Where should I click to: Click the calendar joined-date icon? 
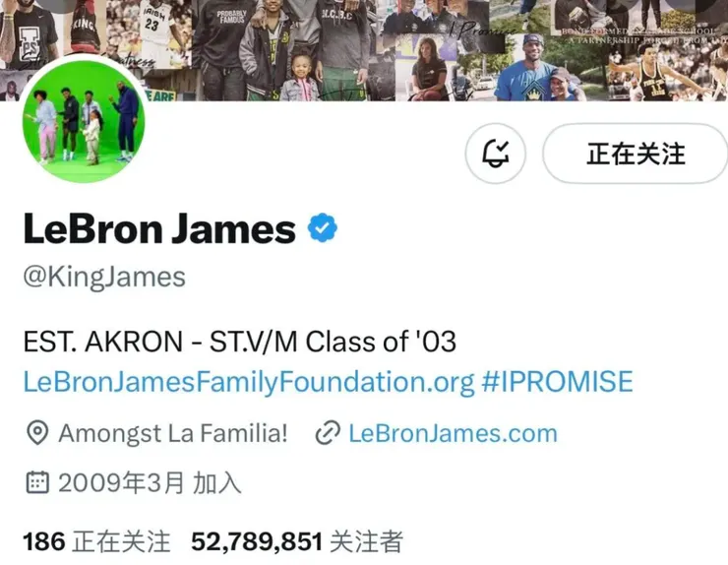(37, 482)
